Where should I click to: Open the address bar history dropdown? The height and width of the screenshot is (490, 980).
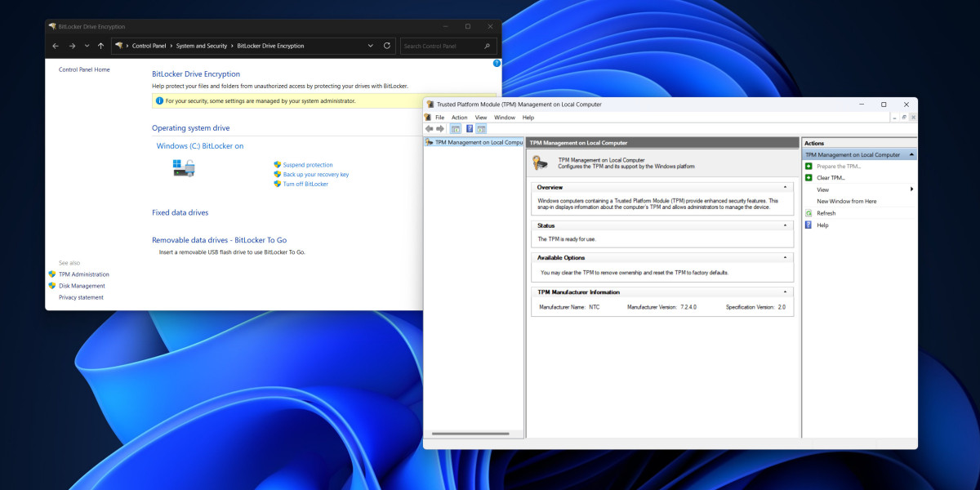(370, 46)
